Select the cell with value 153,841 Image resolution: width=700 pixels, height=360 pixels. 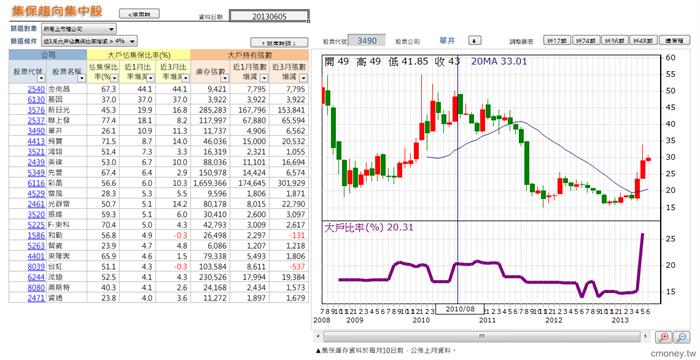290,109
